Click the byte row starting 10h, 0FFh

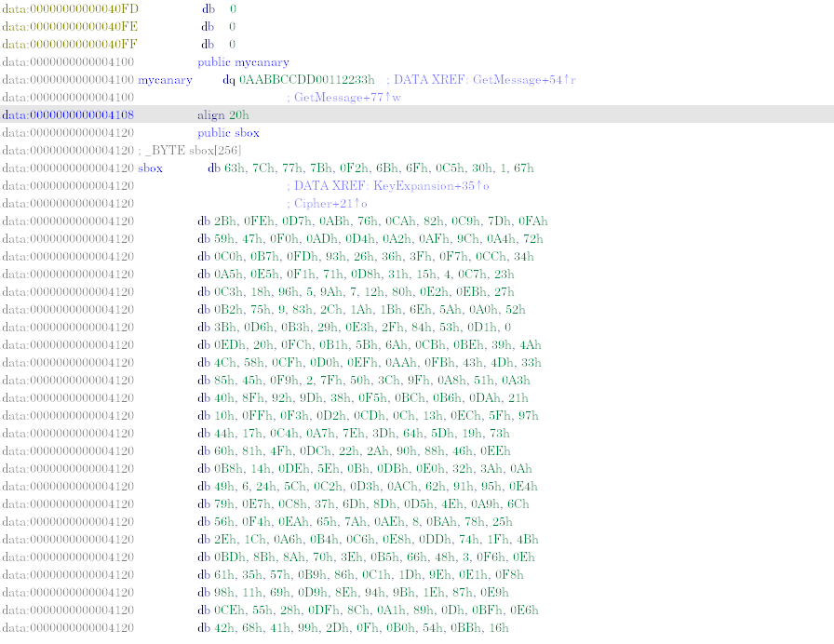coord(368,415)
